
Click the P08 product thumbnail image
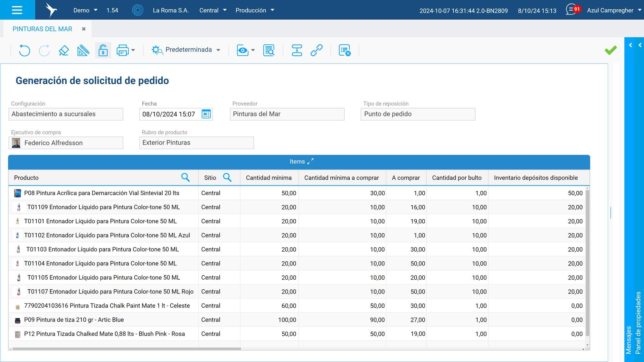click(18, 193)
